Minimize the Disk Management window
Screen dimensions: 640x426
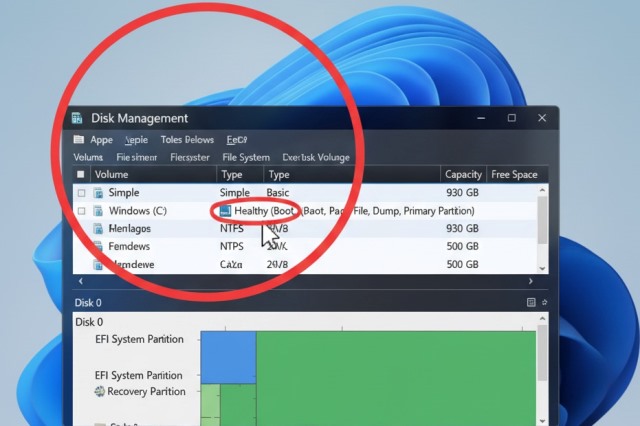(x=481, y=118)
